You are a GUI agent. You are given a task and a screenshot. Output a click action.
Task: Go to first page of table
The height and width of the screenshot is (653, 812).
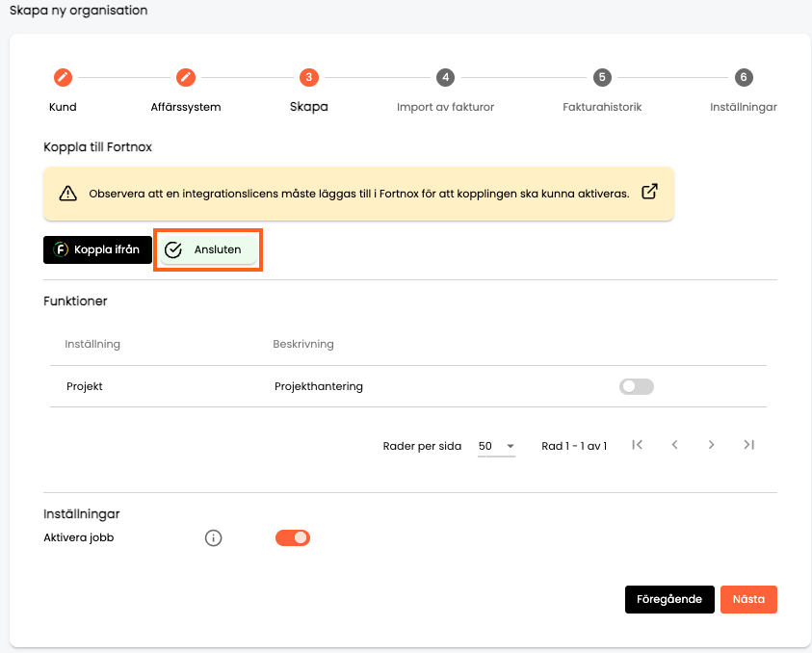point(638,445)
